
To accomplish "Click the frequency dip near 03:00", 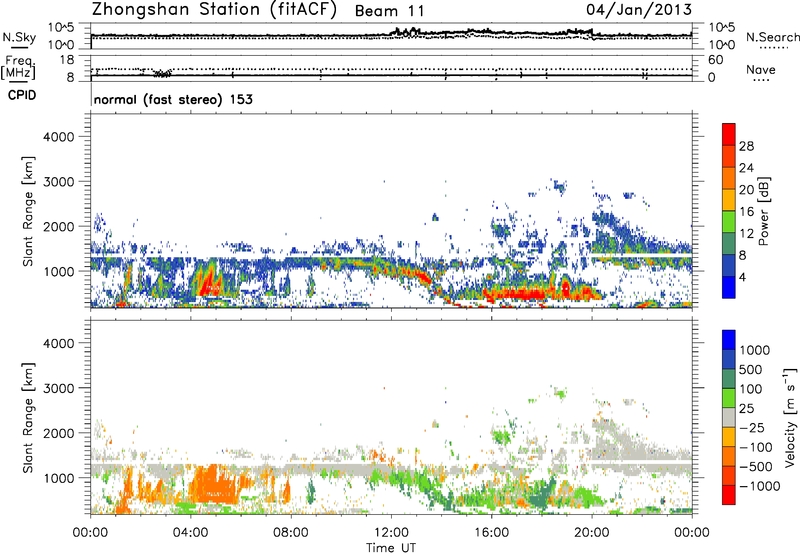I will [x=162, y=73].
